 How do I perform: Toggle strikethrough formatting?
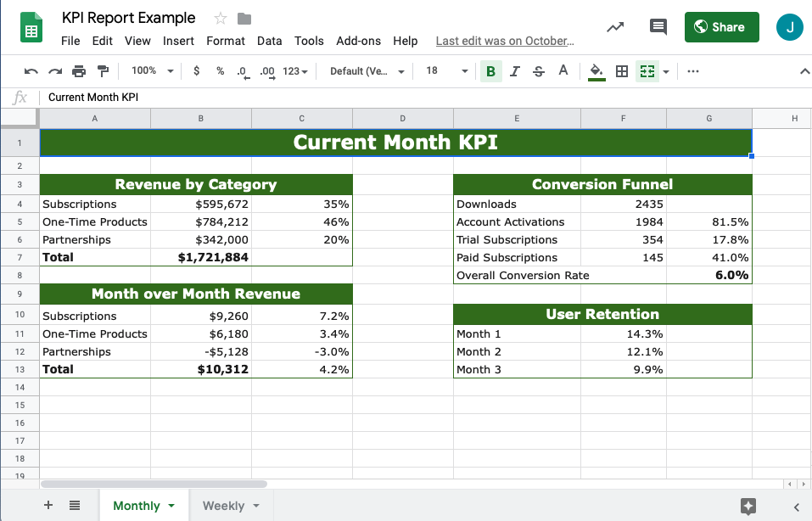tap(539, 71)
